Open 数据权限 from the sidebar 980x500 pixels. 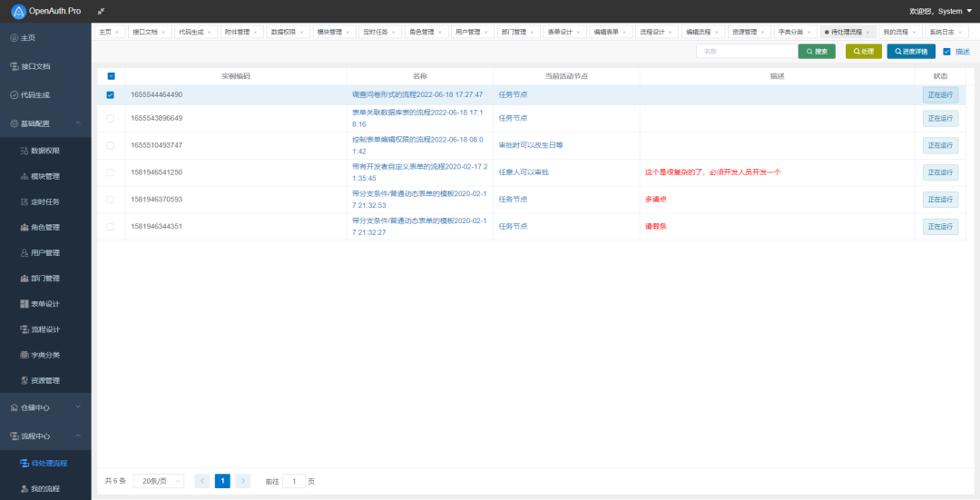pos(45,151)
